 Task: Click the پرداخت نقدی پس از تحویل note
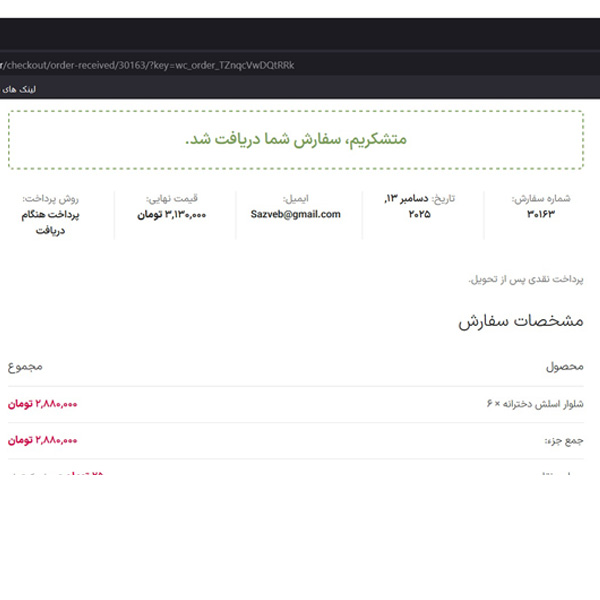click(526, 278)
